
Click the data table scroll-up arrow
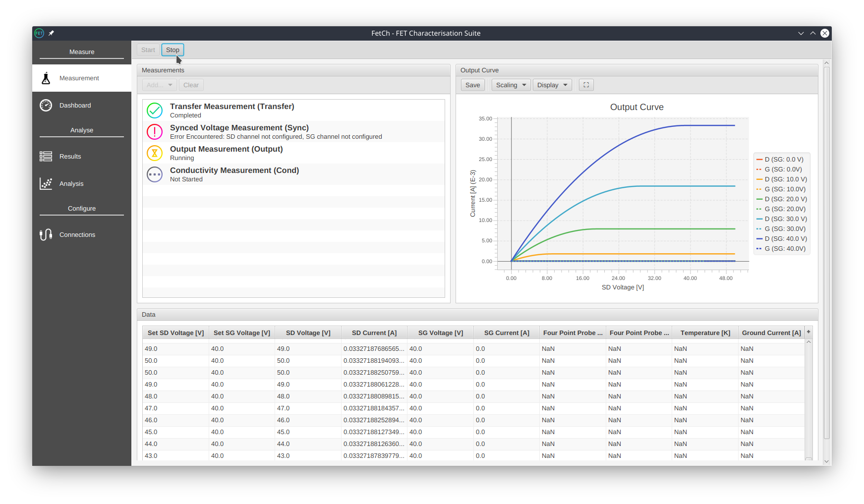pyautogui.click(x=808, y=342)
